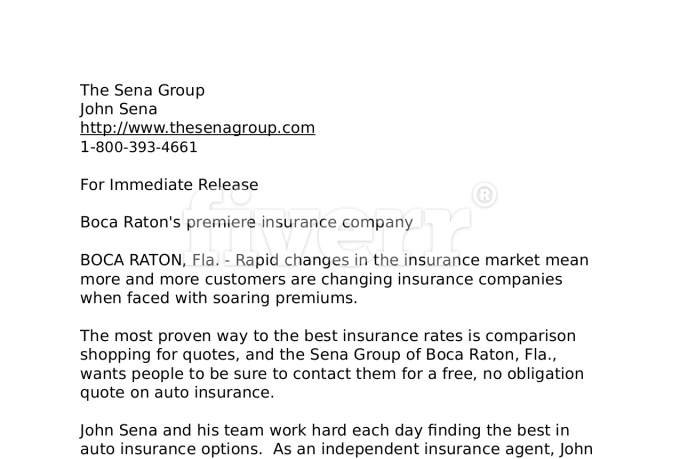This screenshot has width=680, height=459.
Task: Open the thesenagroup.com hyperlink
Action: tap(197, 128)
